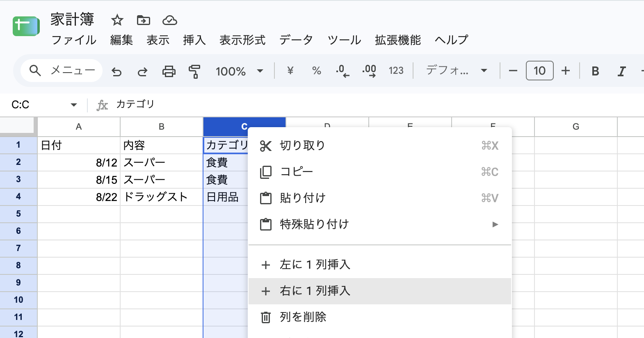Image resolution: width=644 pixels, height=338 pixels.
Task: Open the デフォ... font dropdown
Action: point(457,71)
